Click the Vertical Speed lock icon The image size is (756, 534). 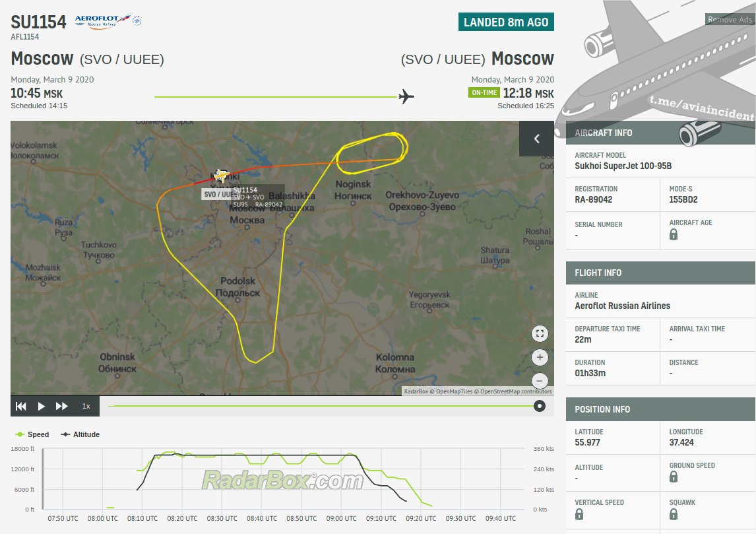pos(579,514)
